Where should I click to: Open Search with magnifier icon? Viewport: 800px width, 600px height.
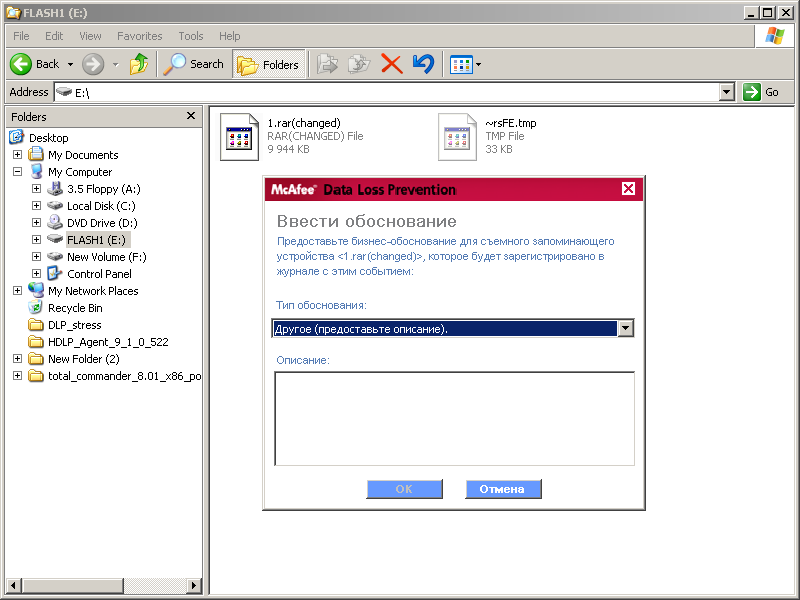coord(193,64)
